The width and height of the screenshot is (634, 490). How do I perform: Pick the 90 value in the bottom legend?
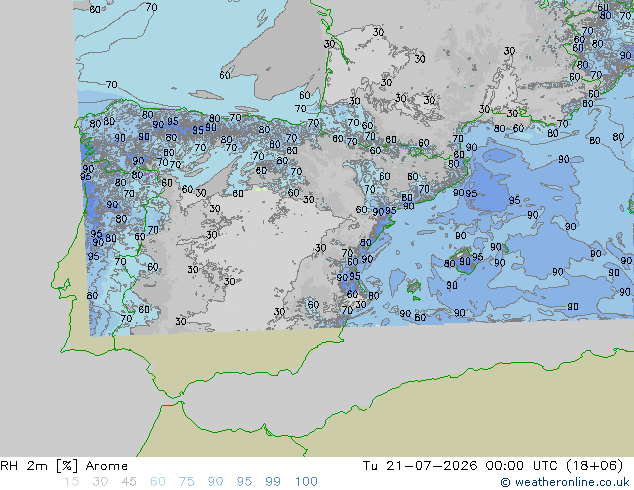coord(215,482)
